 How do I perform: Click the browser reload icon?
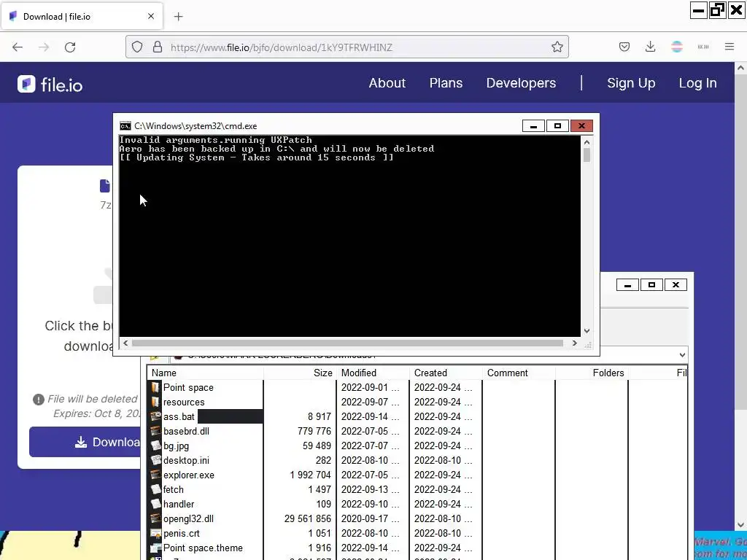click(x=70, y=47)
